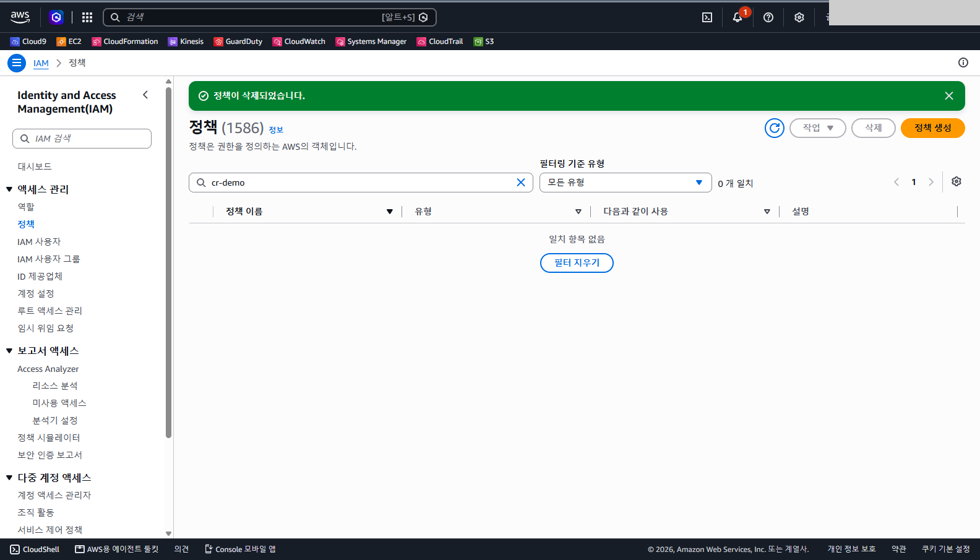Open the AWS home logo
This screenshot has height=560, width=980.
tap(20, 17)
